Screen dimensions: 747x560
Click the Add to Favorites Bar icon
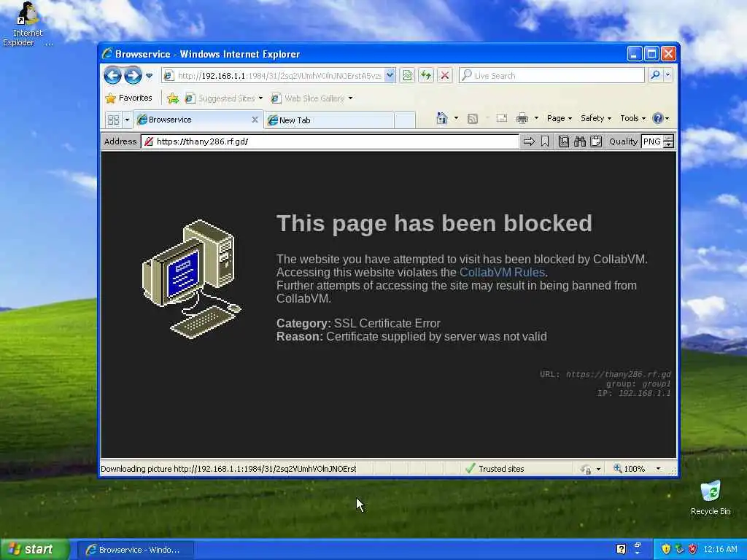coord(172,98)
